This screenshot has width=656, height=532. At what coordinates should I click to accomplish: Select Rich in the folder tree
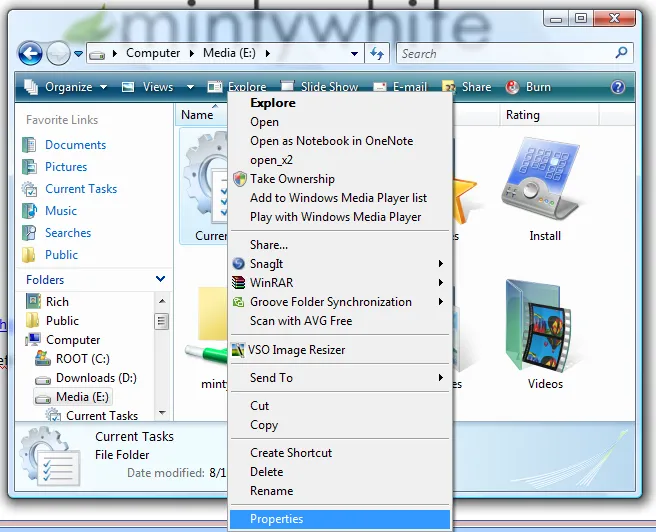[x=57, y=302]
